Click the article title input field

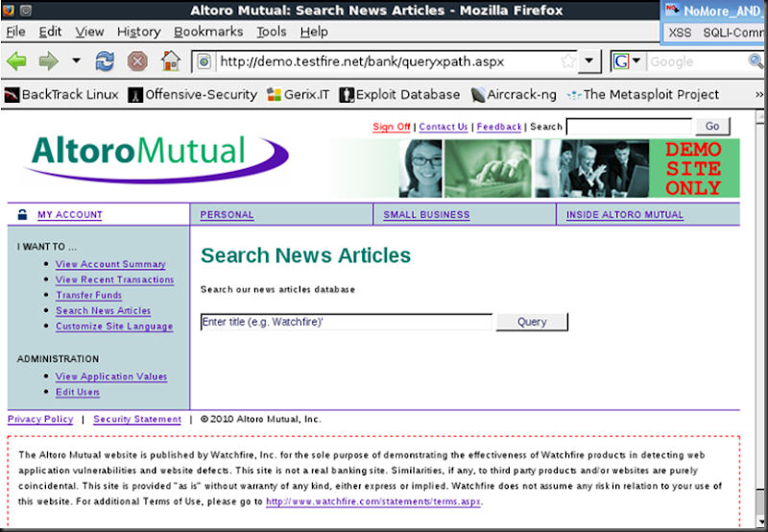click(x=347, y=322)
